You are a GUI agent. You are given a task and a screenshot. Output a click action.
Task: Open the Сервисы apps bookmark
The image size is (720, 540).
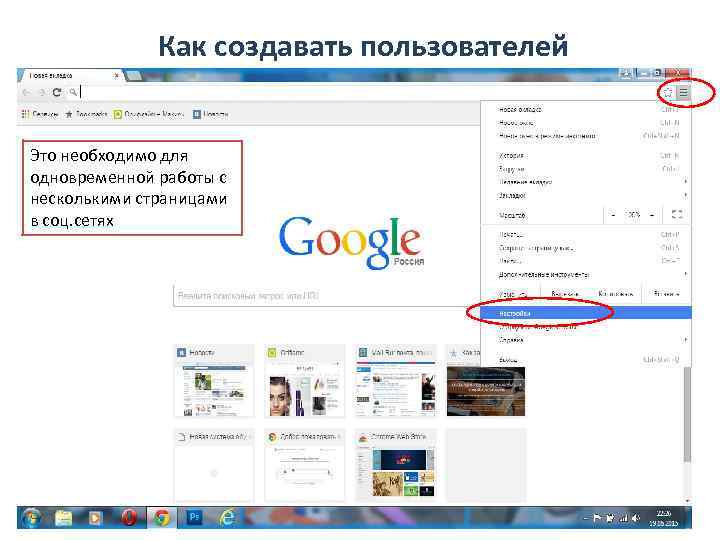(x=40, y=114)
